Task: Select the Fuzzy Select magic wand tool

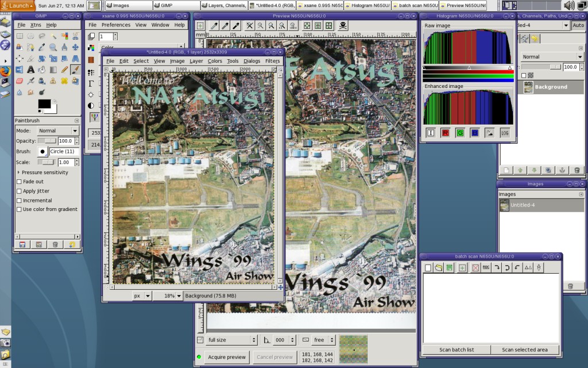Action: [53, 36]
